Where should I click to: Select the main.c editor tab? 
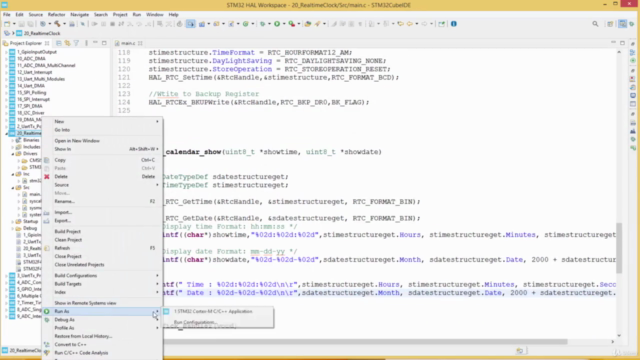128,43
